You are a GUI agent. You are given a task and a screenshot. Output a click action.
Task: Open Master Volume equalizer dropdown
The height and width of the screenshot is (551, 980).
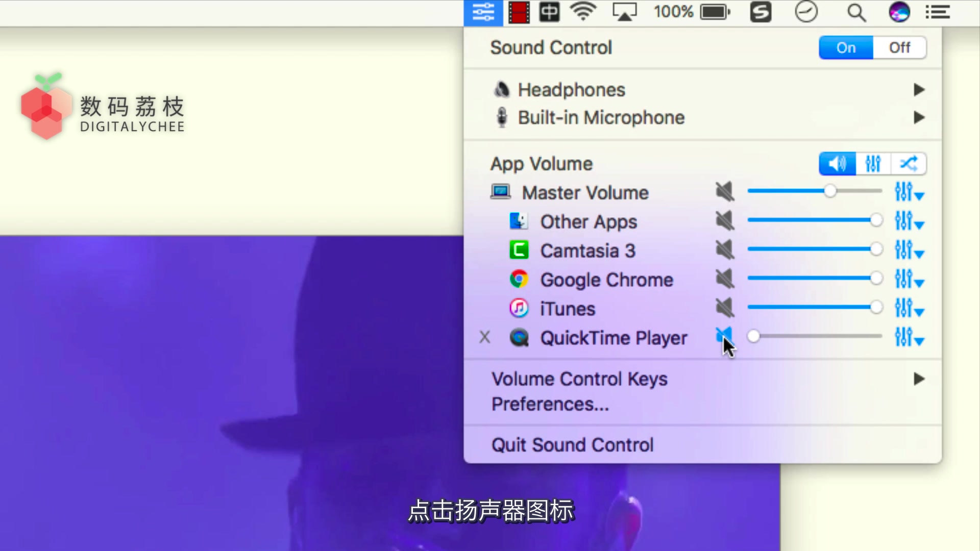click(x=910, y=192)
